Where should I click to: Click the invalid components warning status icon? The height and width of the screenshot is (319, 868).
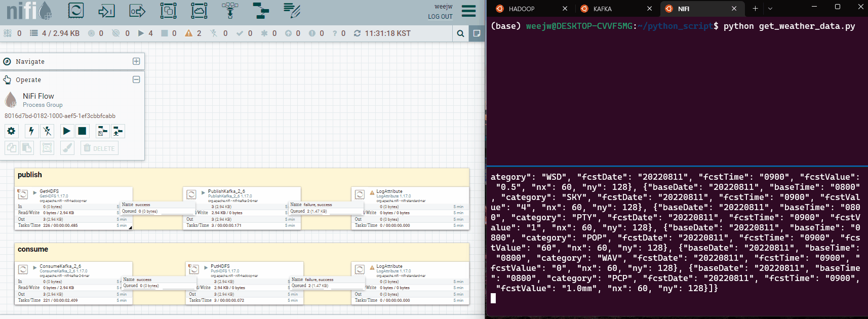coord(188,33)
